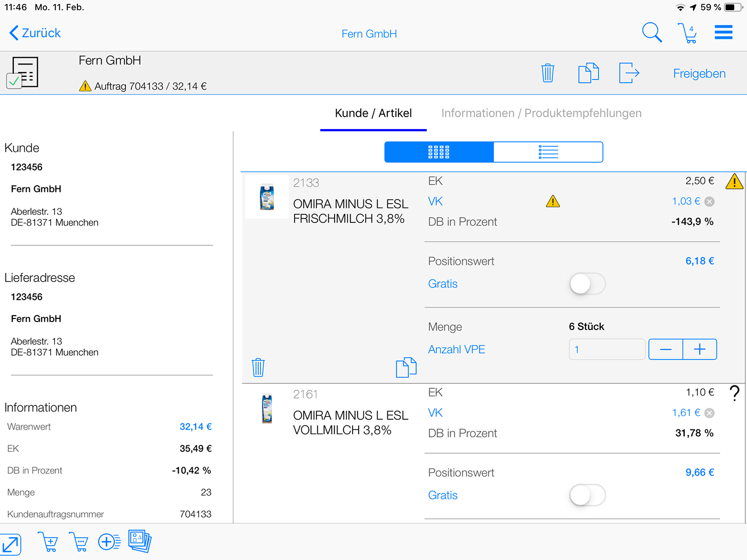This screenshot has width=747, height=560.
Task: Click the order document icon with checkmark
Action: pos(22,73)
